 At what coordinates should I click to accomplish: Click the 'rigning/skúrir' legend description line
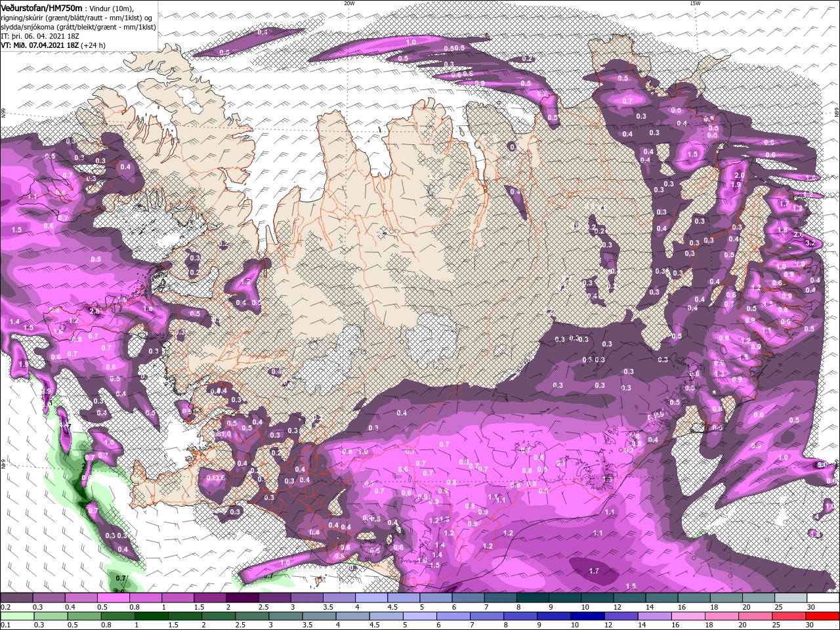pos(75,17)
